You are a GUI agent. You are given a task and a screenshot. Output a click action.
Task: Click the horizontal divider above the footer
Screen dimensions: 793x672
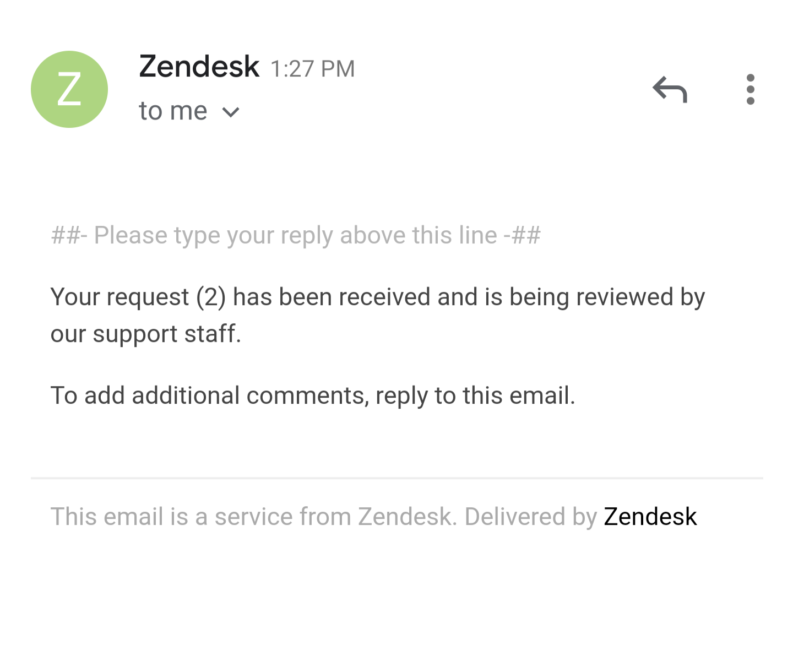397,478
